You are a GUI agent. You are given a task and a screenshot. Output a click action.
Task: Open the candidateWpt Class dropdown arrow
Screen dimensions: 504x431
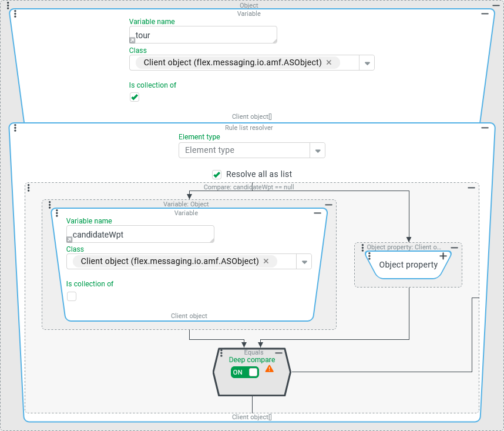304,262
